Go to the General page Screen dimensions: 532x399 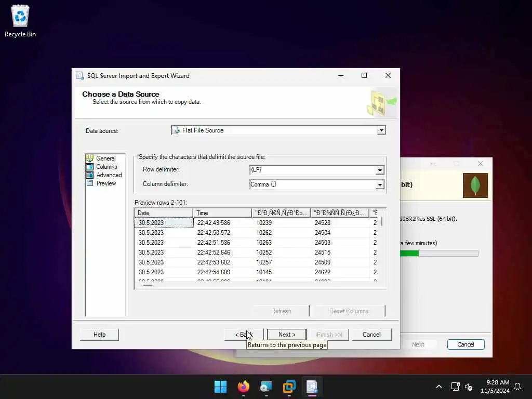[x=106, y=158]
